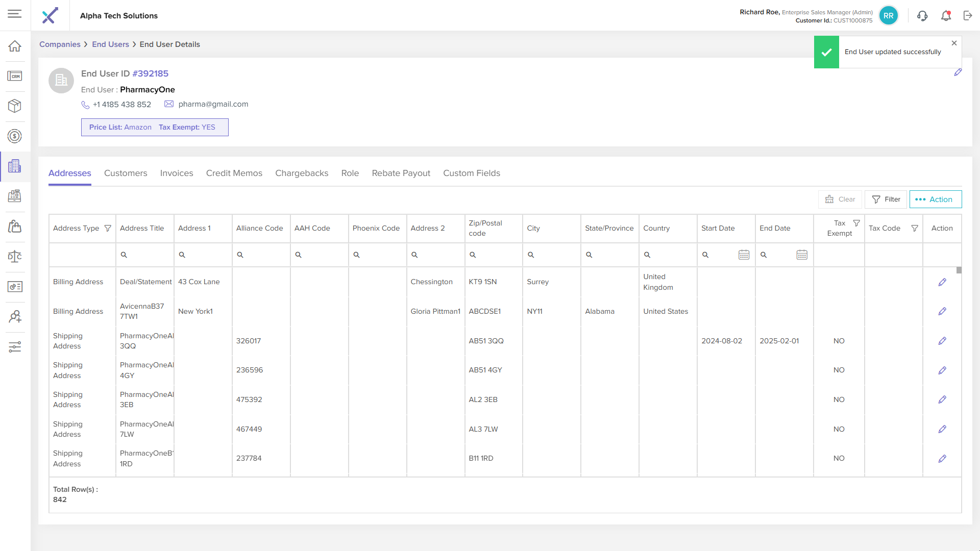This screenshot has width=980, height=551.
Task: Open End Date calendar picker icon
Action: [x=802, y=255]
